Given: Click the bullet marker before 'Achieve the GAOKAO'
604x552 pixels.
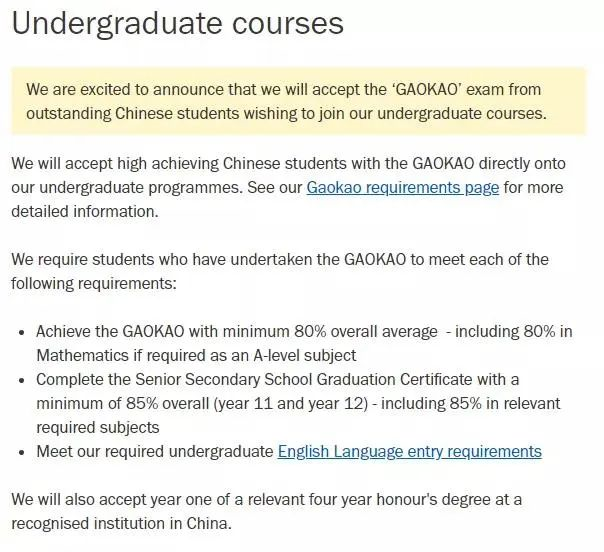Looking at the screenshot, I should click(23, 332).
